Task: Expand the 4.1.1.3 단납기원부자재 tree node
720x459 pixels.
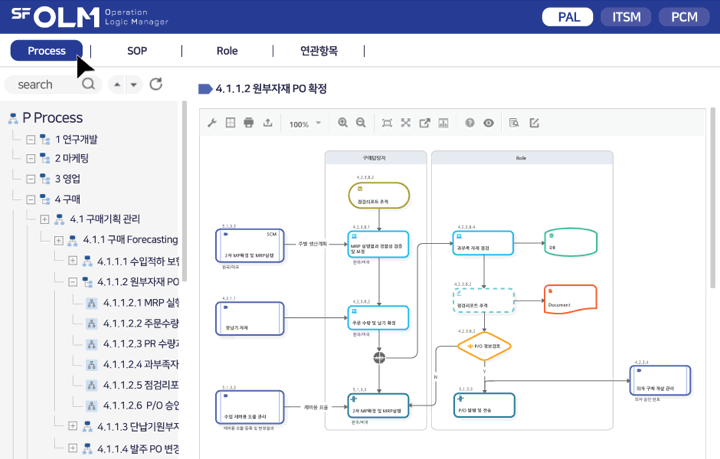Action: [73, 426]
